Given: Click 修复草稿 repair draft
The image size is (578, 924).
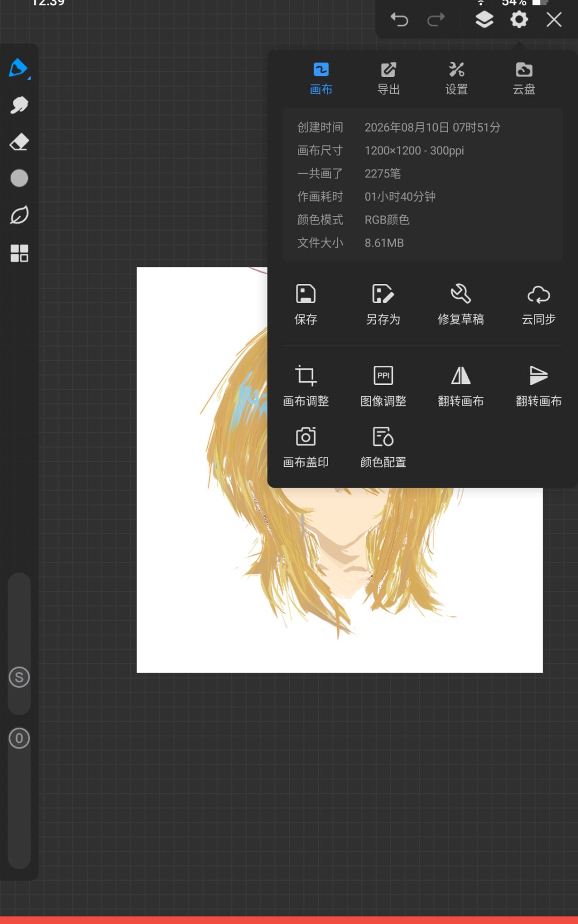Looking at the screenshot, I should [x=461, y=304].
